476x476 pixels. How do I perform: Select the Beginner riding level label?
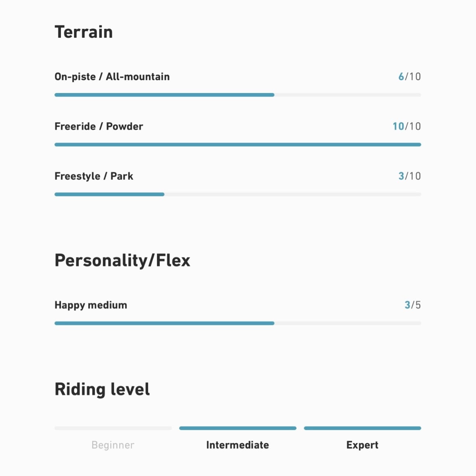(x=113, y=445)
